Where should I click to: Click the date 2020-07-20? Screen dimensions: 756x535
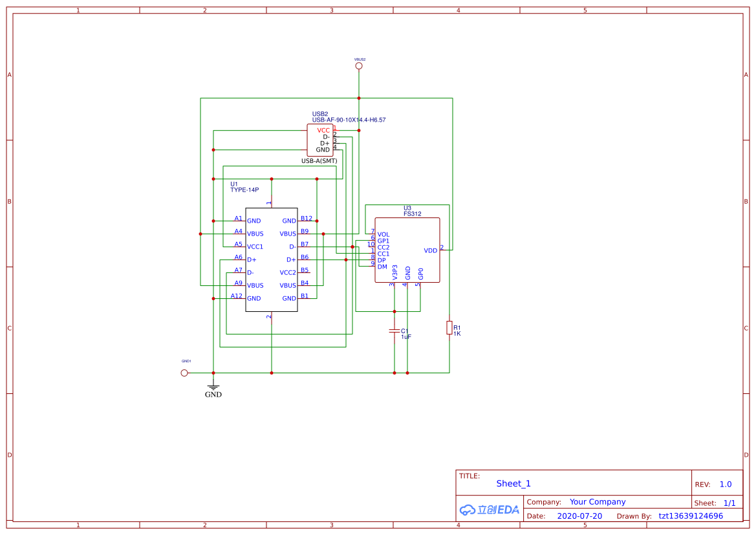[579, 516]
